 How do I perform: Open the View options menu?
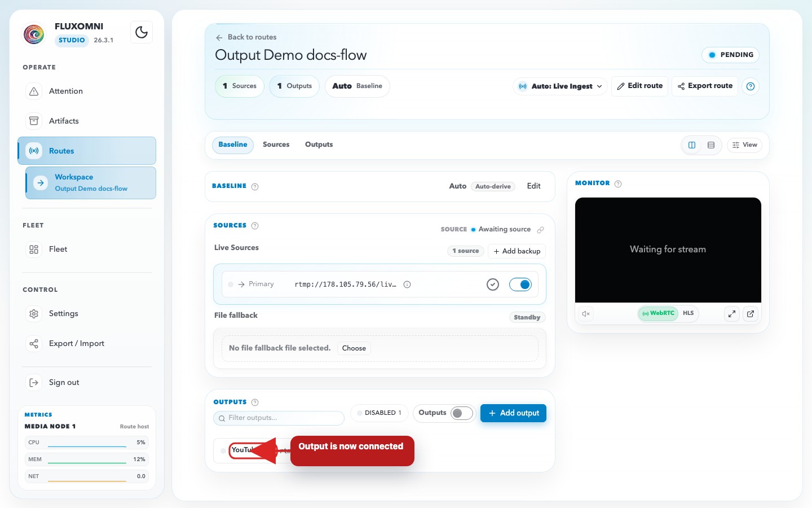click(744, 145)
